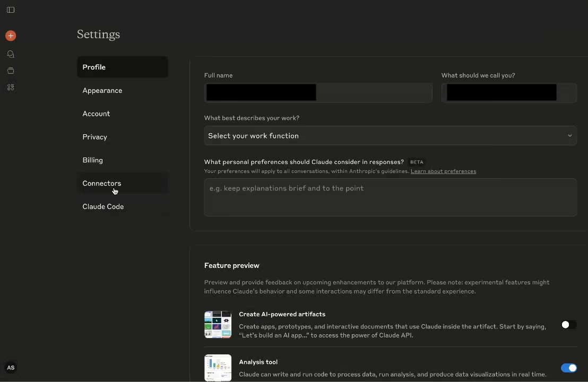The height and width of the screenshot is (382, 588).
Task: Click inside the Full name field
Action: [317, 92]
